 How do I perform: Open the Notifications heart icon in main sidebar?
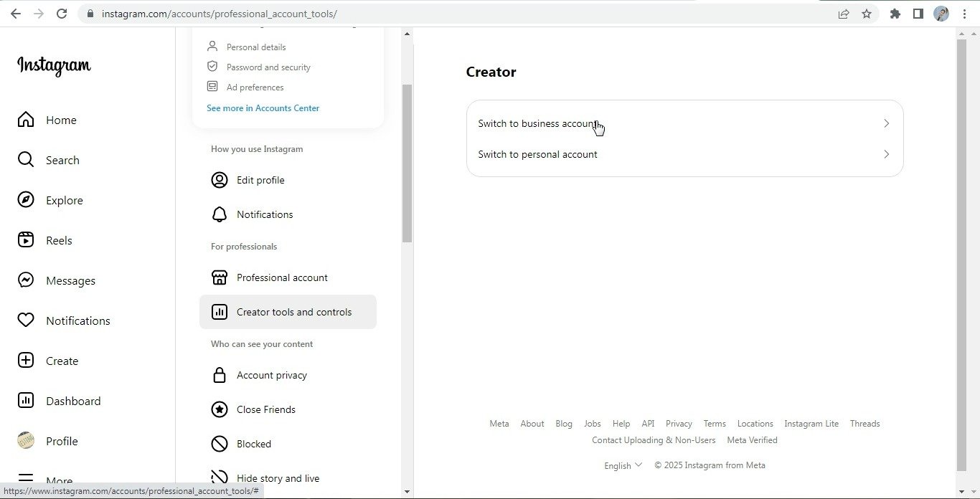pyautogui.click(x=26, y=320)
